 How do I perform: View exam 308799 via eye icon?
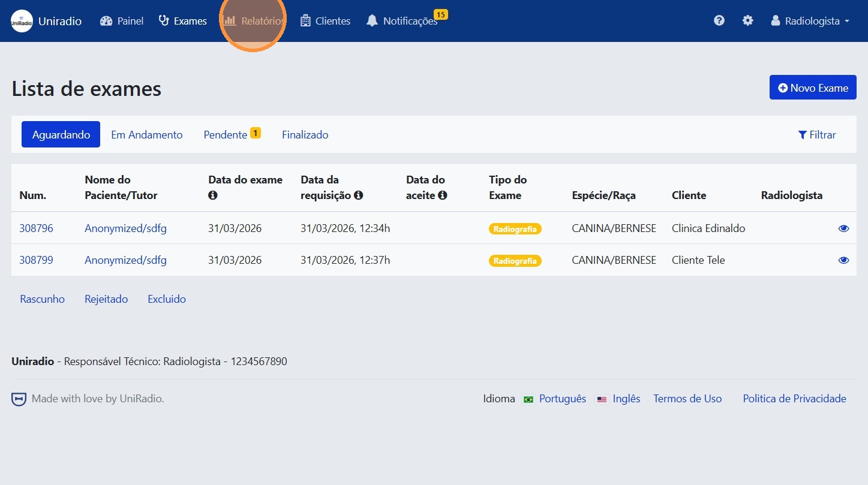coord(843,260)
